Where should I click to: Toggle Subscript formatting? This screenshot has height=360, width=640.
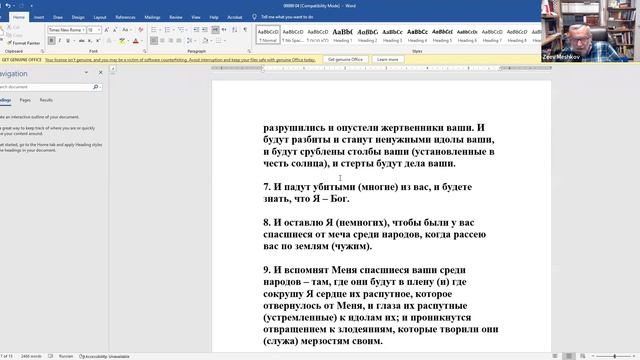90,41
